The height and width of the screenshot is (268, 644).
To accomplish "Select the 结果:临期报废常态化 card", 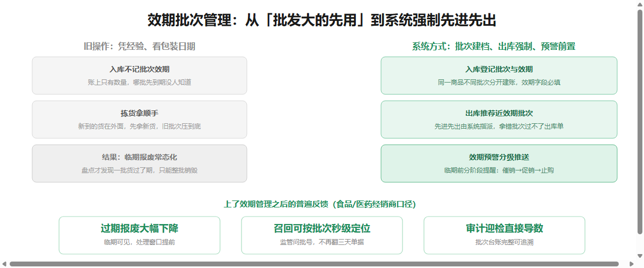I will [140, 163].
